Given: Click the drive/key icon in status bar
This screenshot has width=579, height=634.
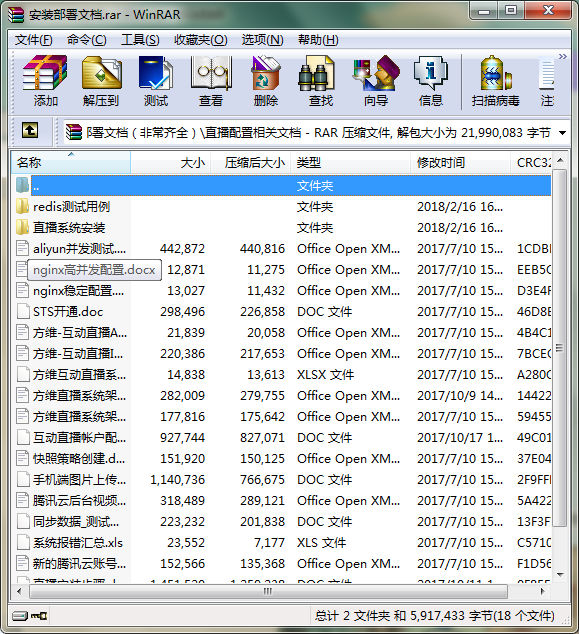Looking at the screenshot, I should point(29,616).
